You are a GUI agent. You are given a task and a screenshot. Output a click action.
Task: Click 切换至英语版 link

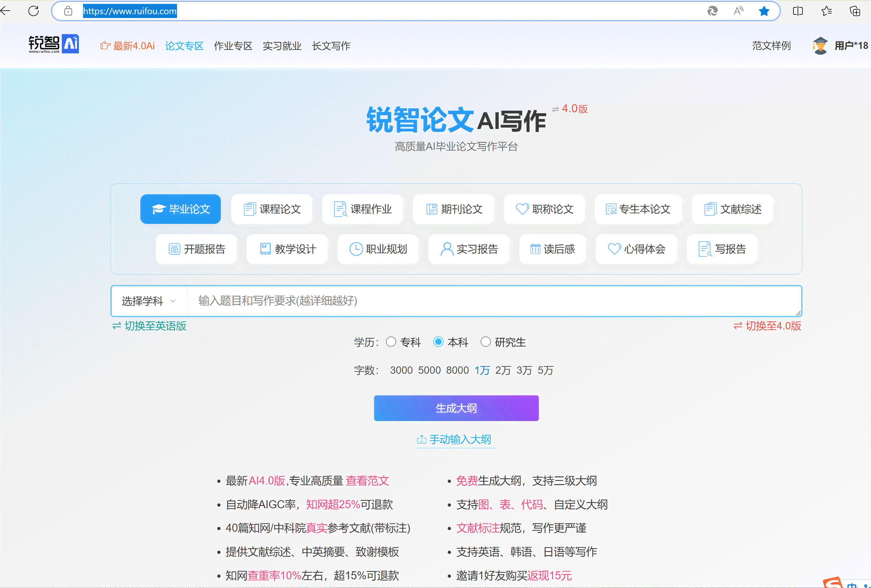point(149,326)
